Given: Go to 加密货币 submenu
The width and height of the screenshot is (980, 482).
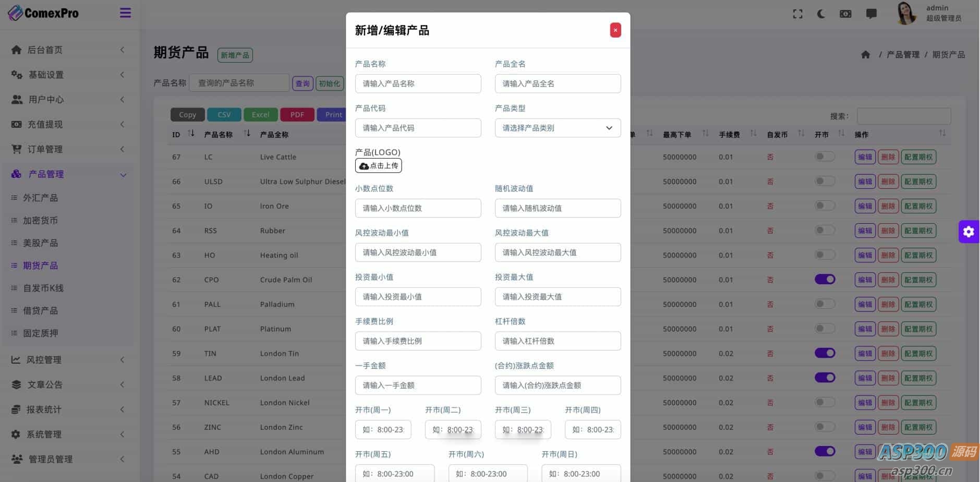Looking at the screenshot, I should (40, 221).
